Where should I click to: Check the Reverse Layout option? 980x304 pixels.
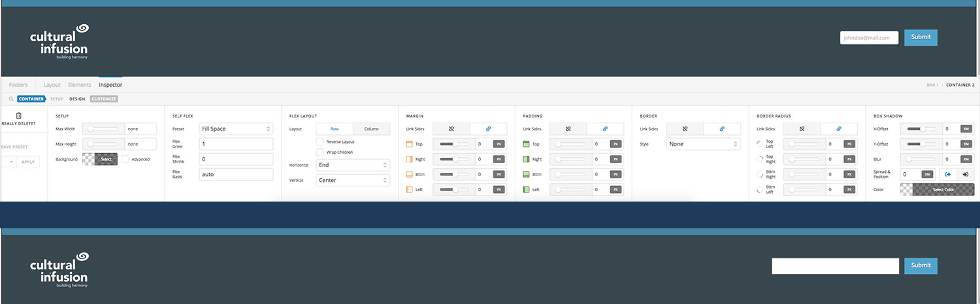tap(320, 142)
